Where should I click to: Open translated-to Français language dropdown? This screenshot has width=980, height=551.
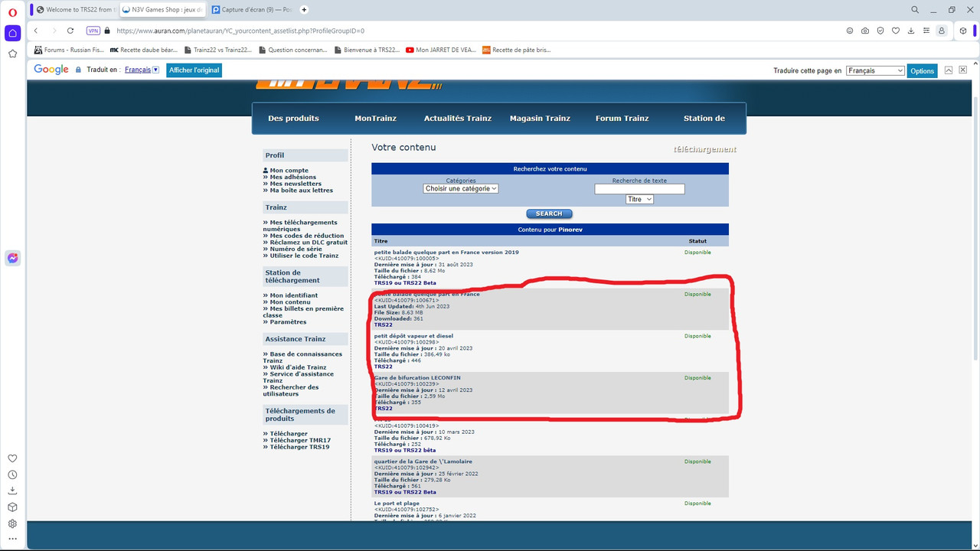[x=142, y=70]
